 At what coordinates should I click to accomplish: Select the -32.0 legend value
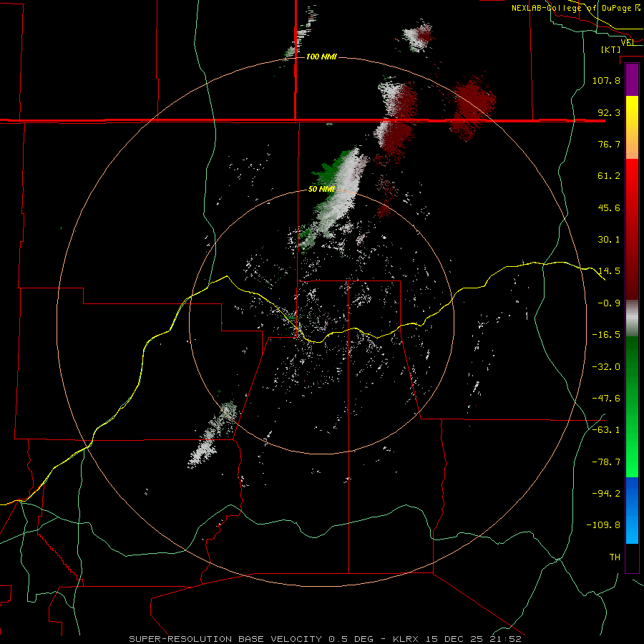[606, 367]
